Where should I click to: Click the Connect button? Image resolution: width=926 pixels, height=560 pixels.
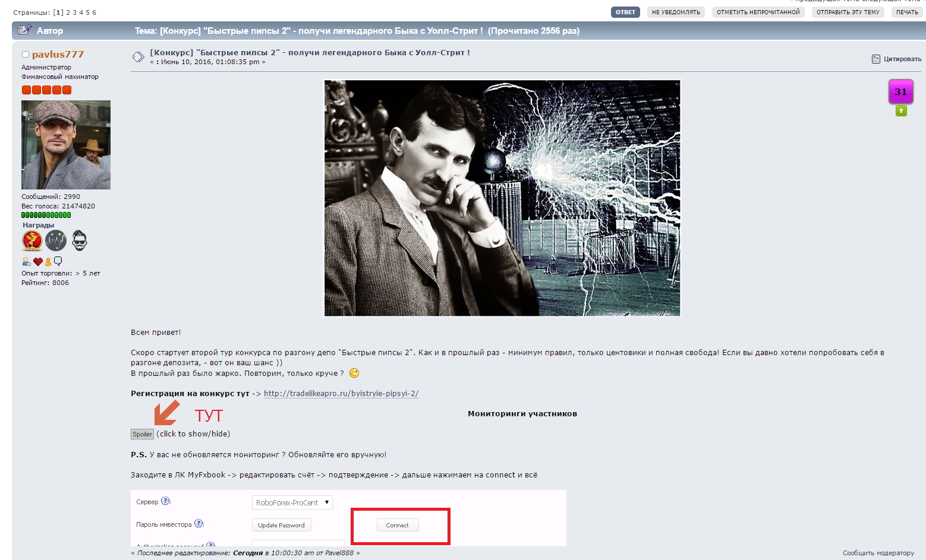(x=398, y=525)
